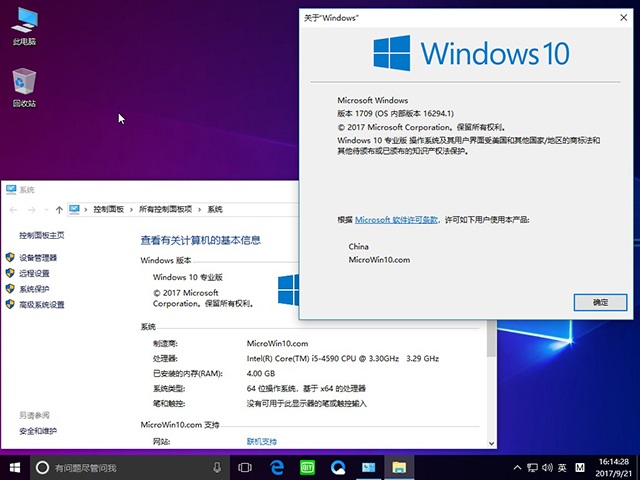Open the blue swirl browser taskbar icon
Viewport: 640px width, 480px height.
pos(338,467)
